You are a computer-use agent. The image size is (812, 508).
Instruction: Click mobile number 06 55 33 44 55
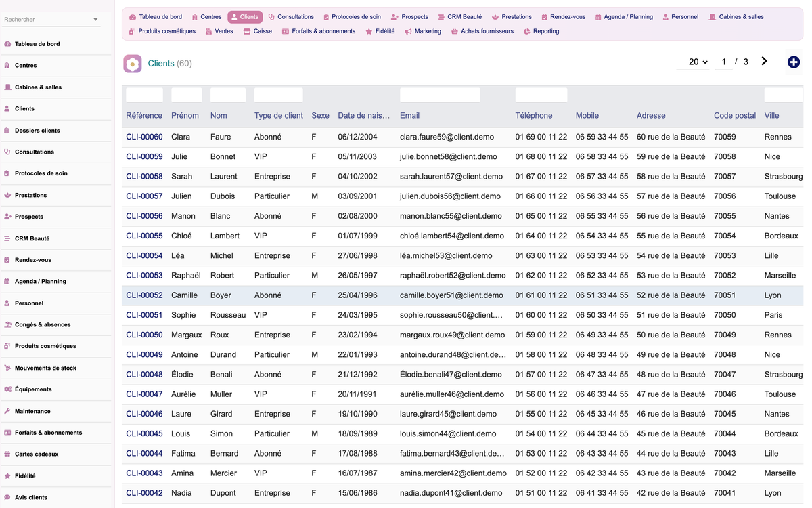click(602, 216)
